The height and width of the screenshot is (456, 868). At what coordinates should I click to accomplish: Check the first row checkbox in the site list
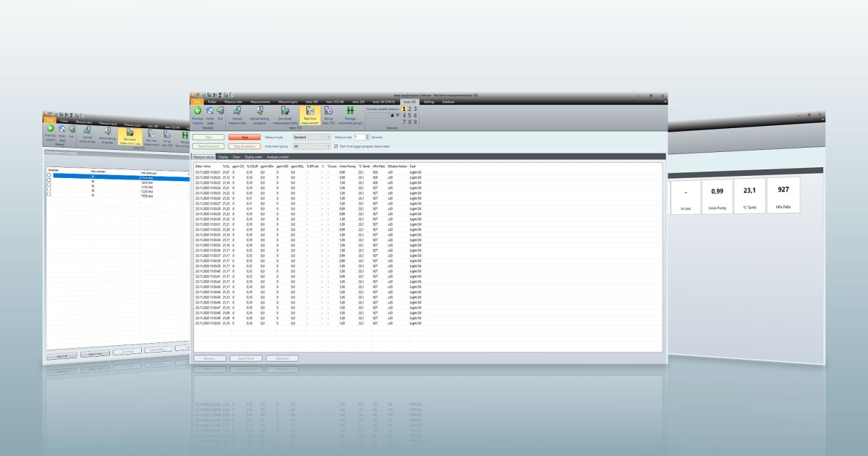tap(48, 177)
